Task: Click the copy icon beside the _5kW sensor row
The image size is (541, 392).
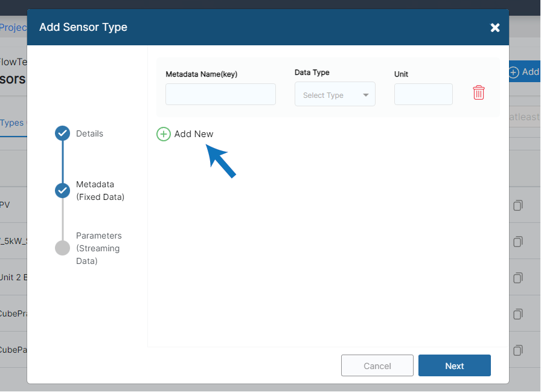Action: tap(517, 242)
